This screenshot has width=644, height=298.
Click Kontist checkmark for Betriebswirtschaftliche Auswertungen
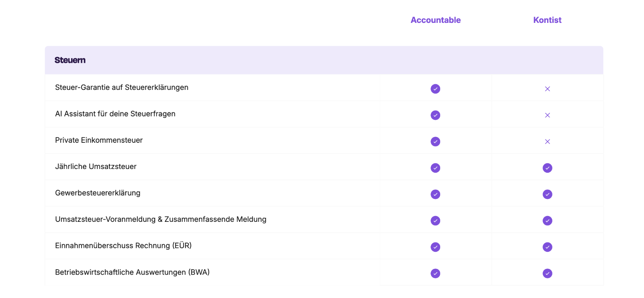coord(547,273)
